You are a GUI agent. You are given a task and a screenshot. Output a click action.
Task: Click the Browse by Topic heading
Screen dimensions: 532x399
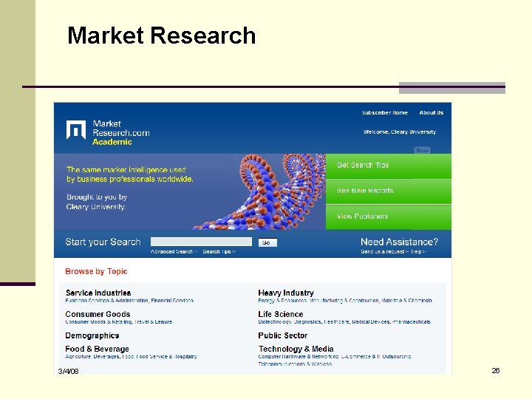tap(96, 271)
